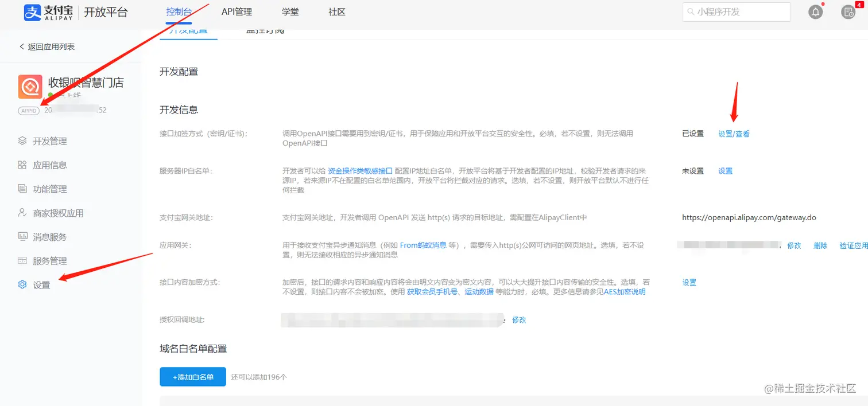The height and width of the screenshot is (406, 868).
Task: Go back via 返回应用列表
Action: [x=47, y=46]
